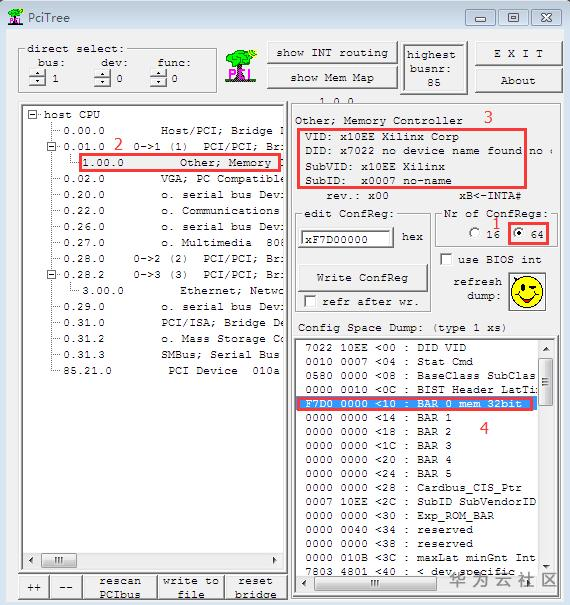This screenshot has width=570, height=605.
Task: Increment the dev number spinner
Action: coord(102,75)
